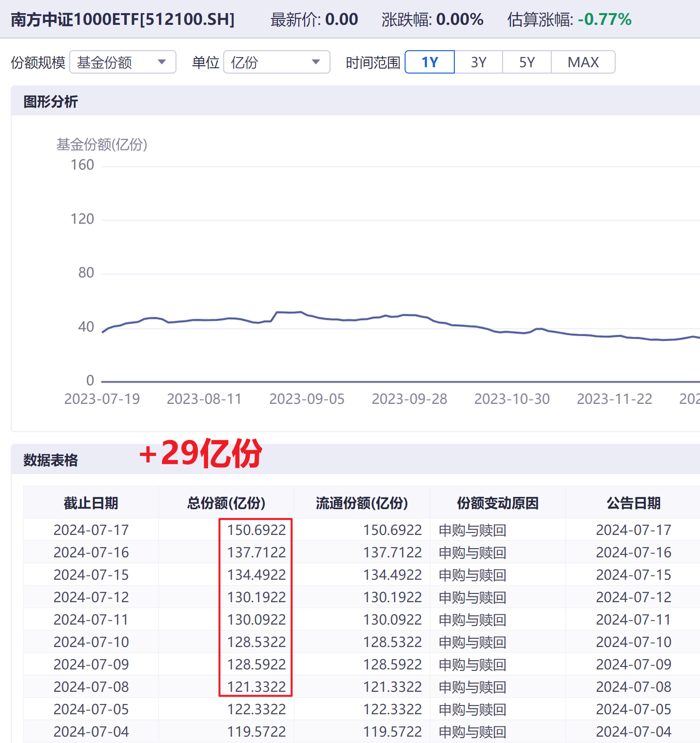The width and height of the screenshot is (700, 743).
Task: Click the 2023-09-05 axis label on chart
Action: tap(307, 399)
